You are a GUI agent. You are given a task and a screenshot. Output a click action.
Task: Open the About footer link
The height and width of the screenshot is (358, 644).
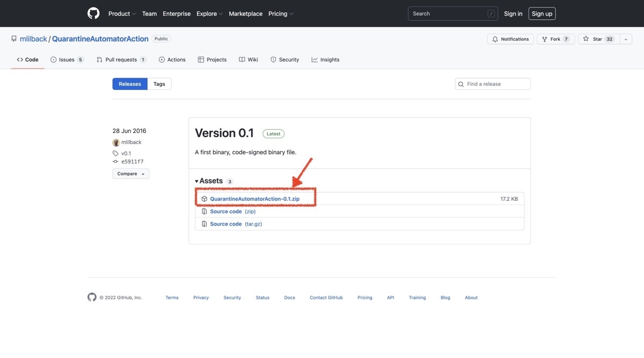471,297
